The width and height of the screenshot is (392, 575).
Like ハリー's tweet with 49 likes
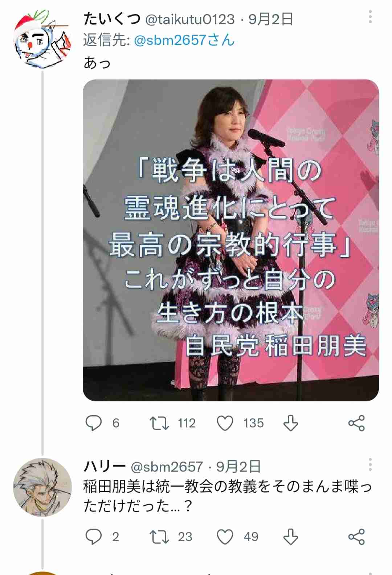pos(225,536)
